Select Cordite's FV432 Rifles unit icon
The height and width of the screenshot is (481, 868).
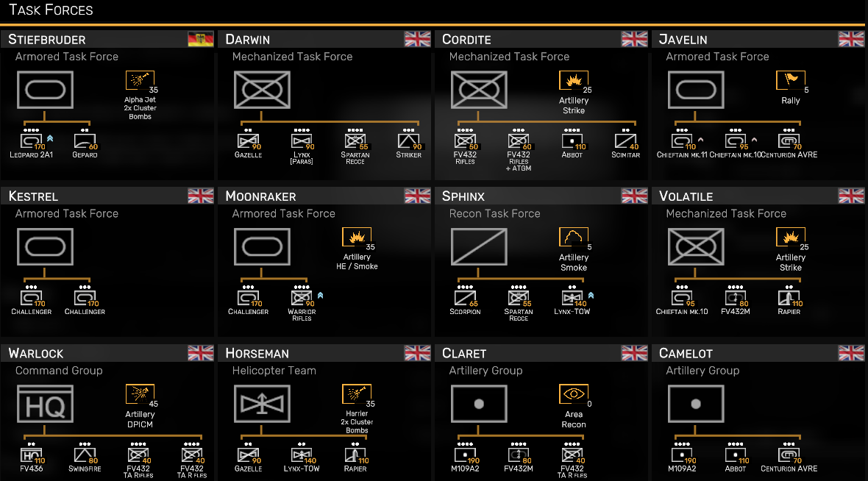[x=465, y=141]
